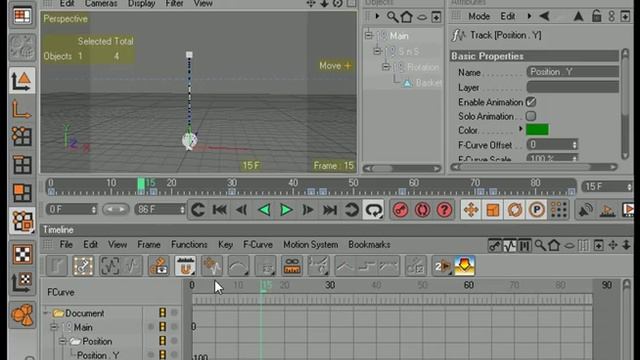Image resolution: width=640 pixels, height=360 pixels.
Task: Toggle the Attributes lock icon
Action: pyautogui.click(x=597, y=16)
